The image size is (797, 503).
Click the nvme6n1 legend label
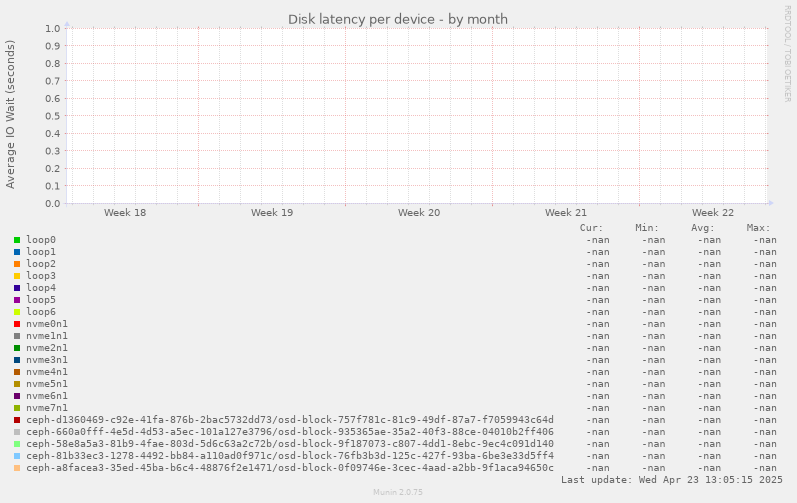coord(47,396)
